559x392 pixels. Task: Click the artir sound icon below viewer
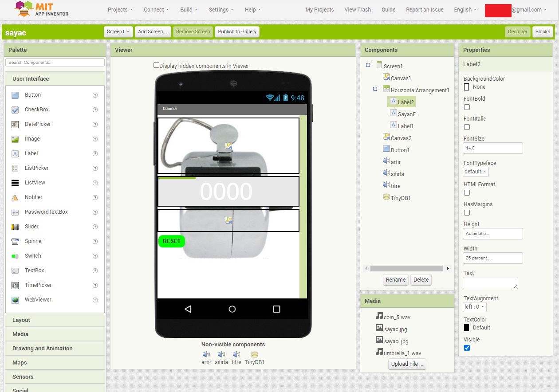[x=206, y=354]
